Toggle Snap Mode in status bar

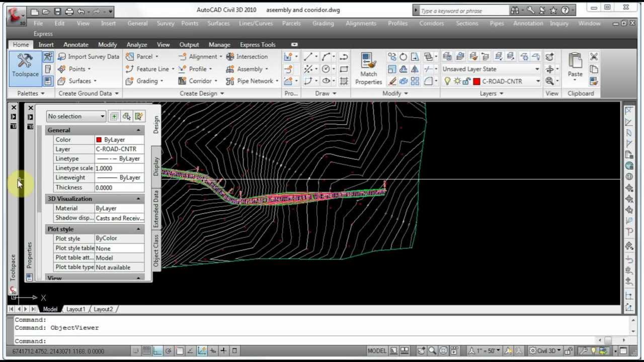(x=135, y=351)
